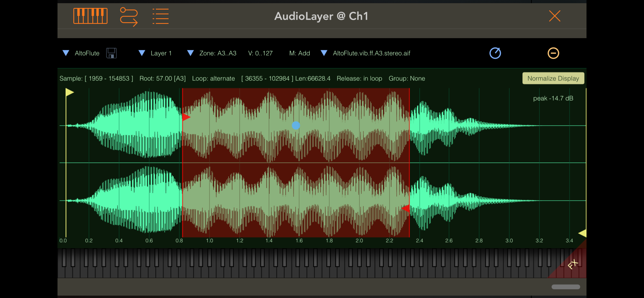Image resolution: width=644 pixels, height=298 pixels.
Task: Click the red loop start marker flag
Action: click(186, 117)
